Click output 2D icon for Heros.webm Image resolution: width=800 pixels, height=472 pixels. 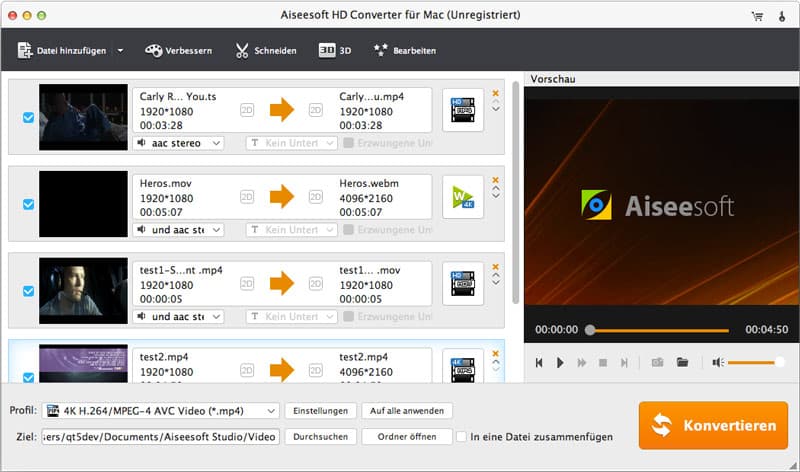pyautogui.click(x=316, y=197)
